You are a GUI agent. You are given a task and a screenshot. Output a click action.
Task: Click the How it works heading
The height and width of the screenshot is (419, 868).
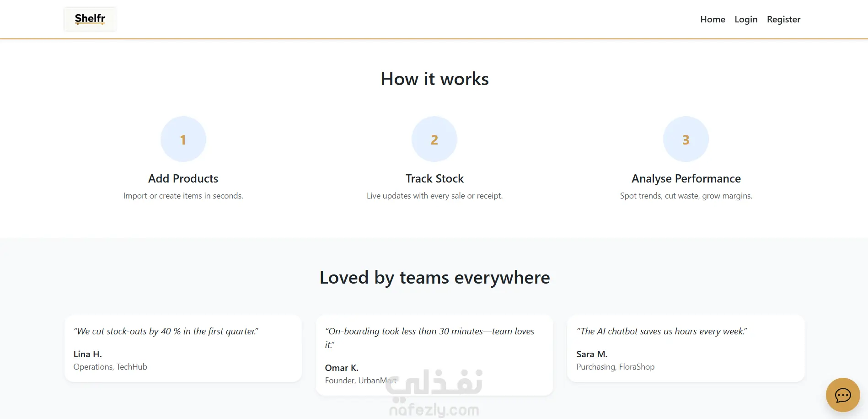(434, 79)
